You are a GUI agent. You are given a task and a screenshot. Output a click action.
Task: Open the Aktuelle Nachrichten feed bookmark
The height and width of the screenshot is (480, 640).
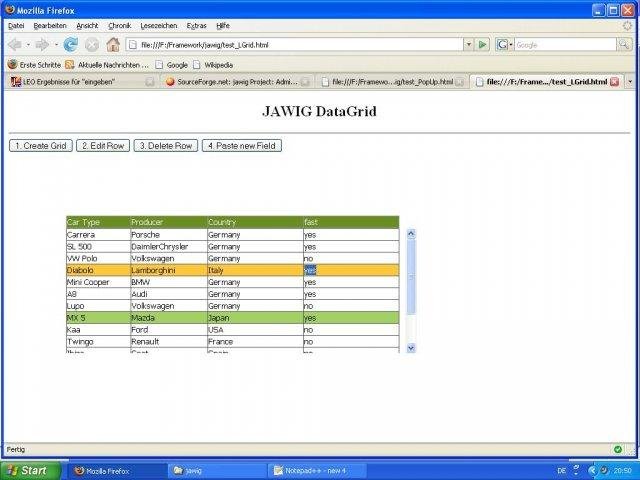tap(108, 65)
